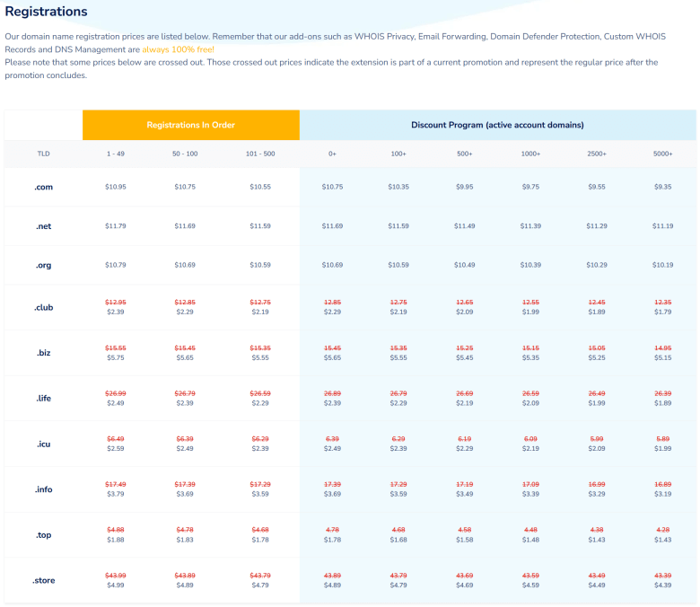Select the .biz TLD row label
Viewport: 700px width, 607px height.
[44, 353]
